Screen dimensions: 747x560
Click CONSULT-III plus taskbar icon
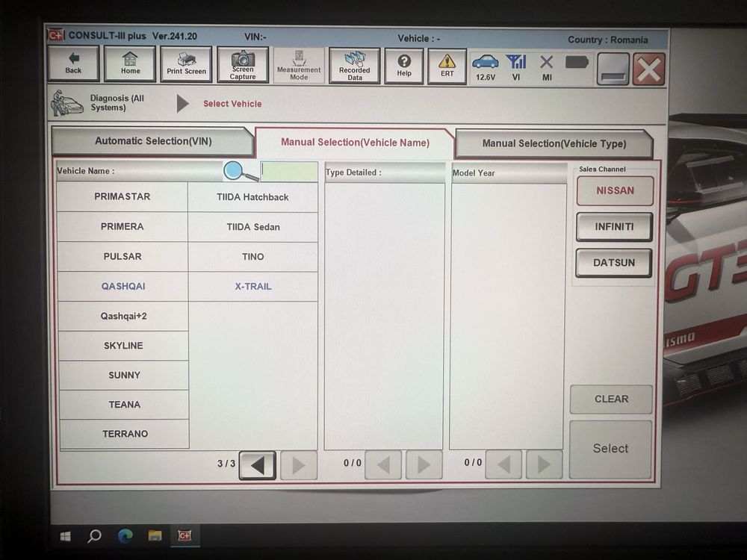pyautogui.click(x=185, y=535)
